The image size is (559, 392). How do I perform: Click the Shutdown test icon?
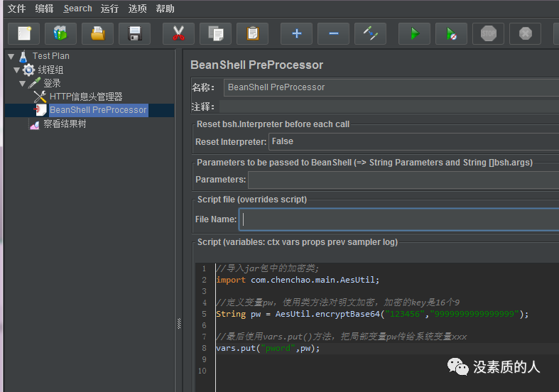(x=526, y=34)
